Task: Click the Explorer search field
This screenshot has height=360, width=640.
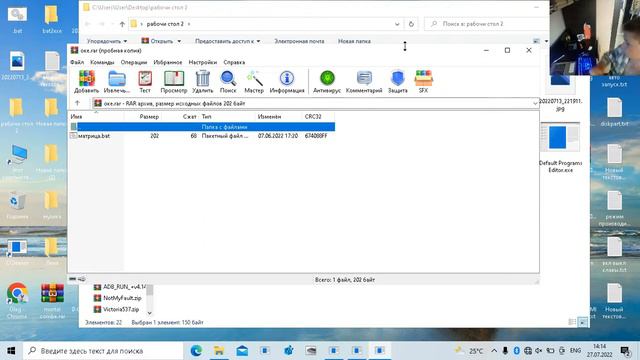Action: [486, 24]
